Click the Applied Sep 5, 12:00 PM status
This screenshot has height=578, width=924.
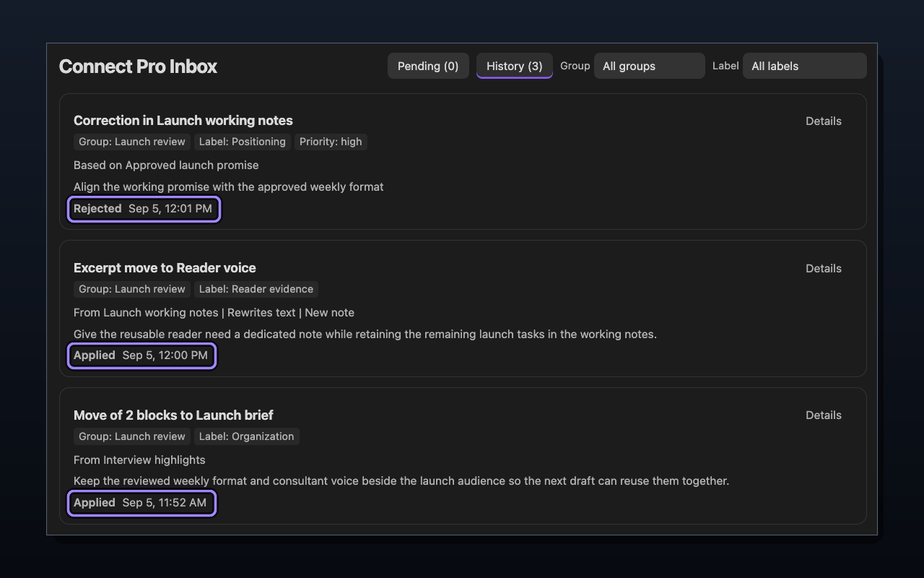[141, 355]
